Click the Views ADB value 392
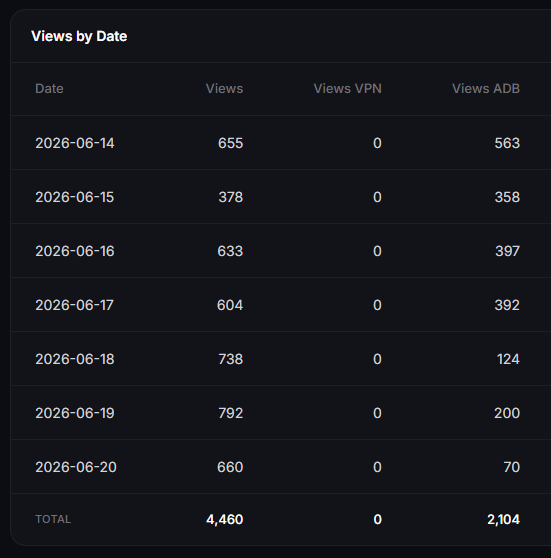The image size is (551, 558). pos(507,305)
